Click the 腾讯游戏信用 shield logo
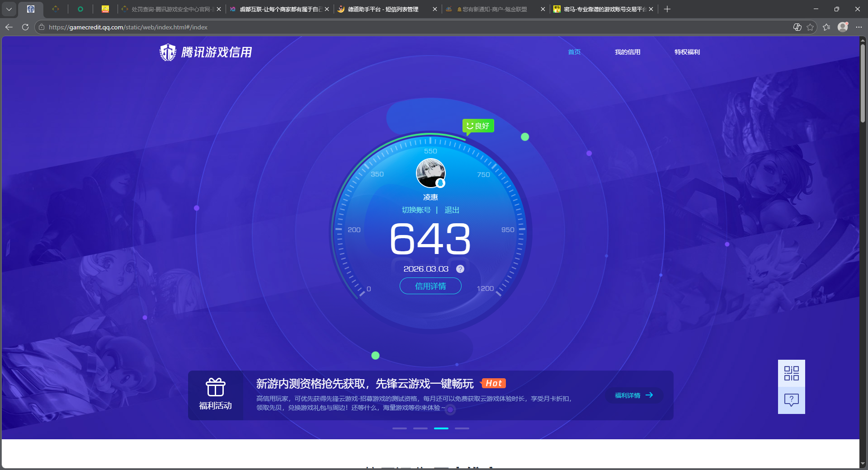Screen dimensions: 868x470 click(167, 52)
